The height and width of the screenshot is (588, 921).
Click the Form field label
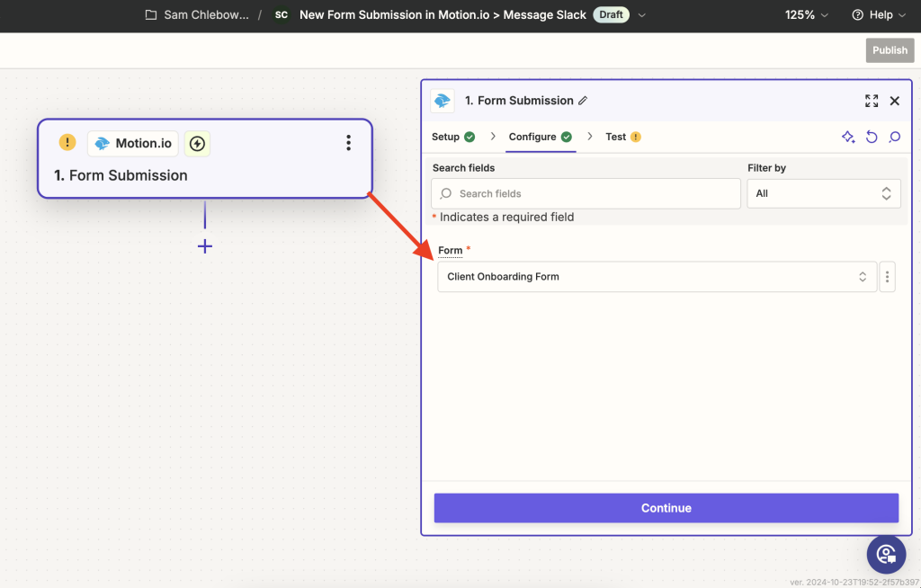451,250
